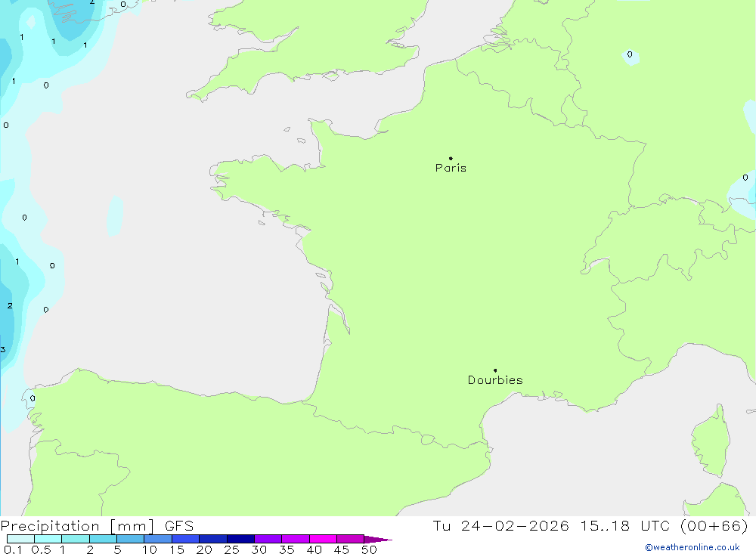Select the Paris location dot marker
The image size is (756, 554).
(451, 158)
